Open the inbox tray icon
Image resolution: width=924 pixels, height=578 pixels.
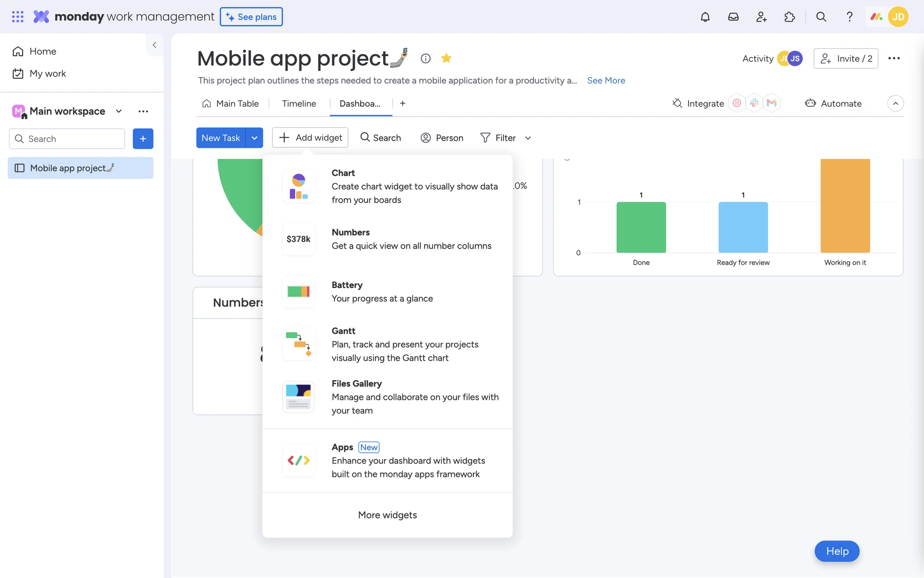(733, 17)
